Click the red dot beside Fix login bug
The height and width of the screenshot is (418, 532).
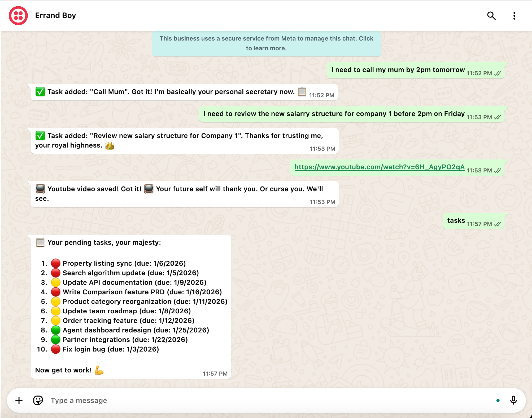[55, 349]
